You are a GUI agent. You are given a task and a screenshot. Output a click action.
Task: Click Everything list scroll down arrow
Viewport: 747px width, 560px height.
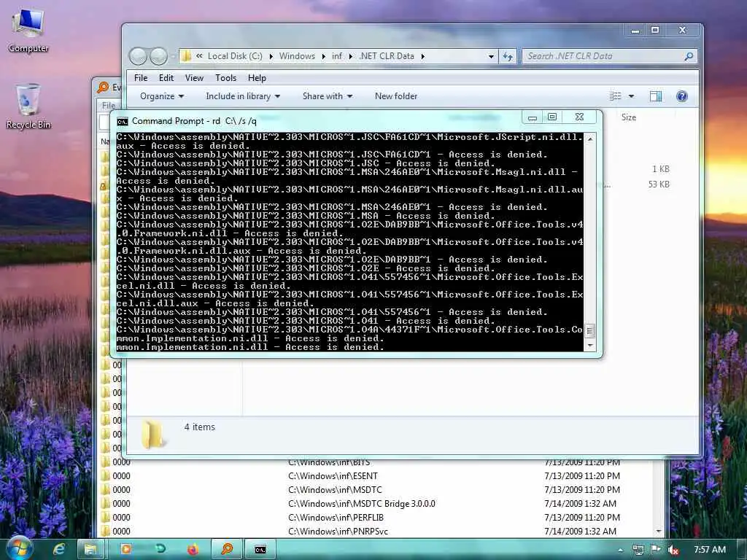(x=659, y=531)
